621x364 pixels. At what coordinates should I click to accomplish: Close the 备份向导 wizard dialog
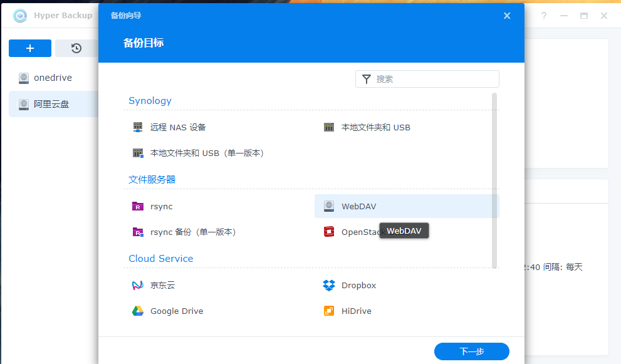[x=507, y=16]
